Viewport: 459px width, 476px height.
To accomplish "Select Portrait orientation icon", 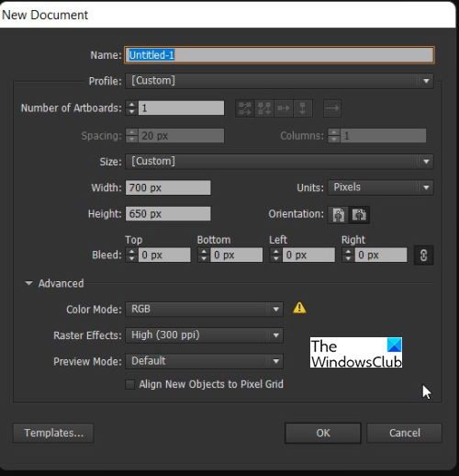I will 338,214.
